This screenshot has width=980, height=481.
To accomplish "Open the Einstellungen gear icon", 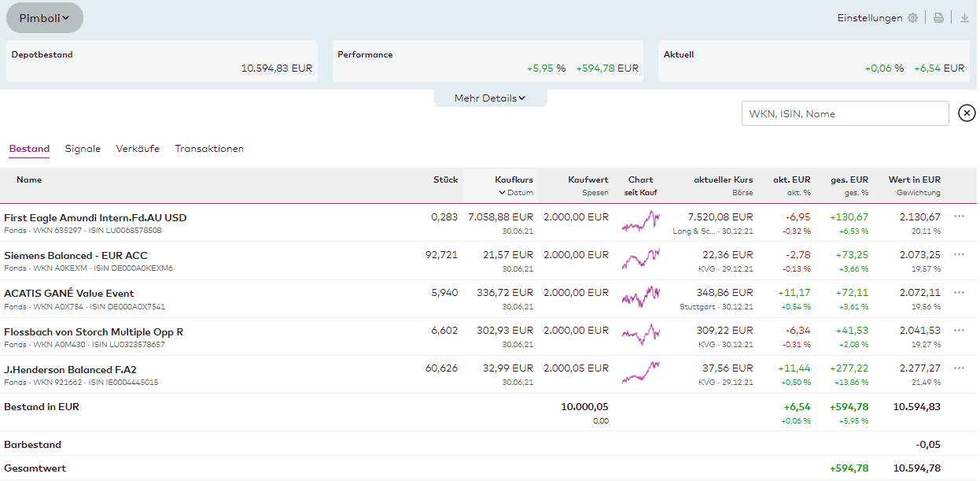I will click(x=912, y=18).
